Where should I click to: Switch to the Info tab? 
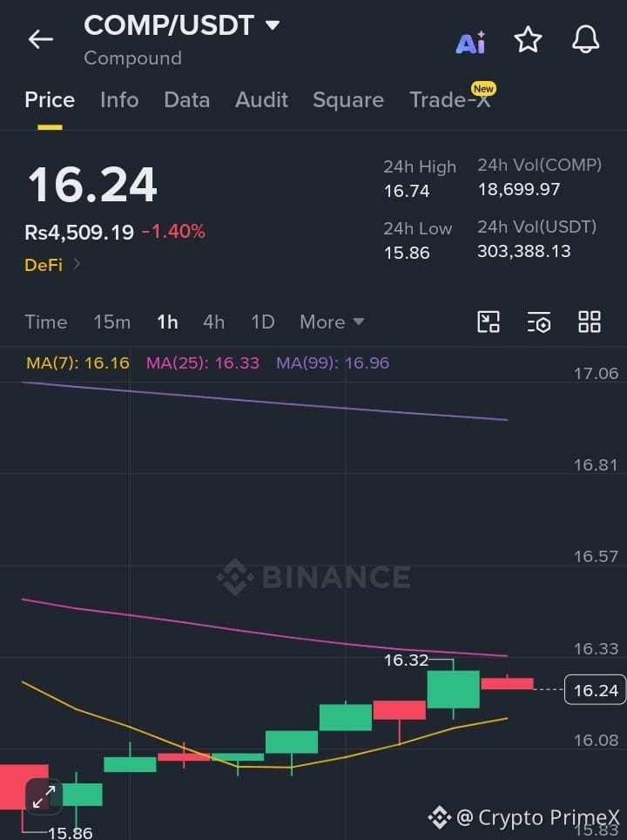[x=119, y=100]
